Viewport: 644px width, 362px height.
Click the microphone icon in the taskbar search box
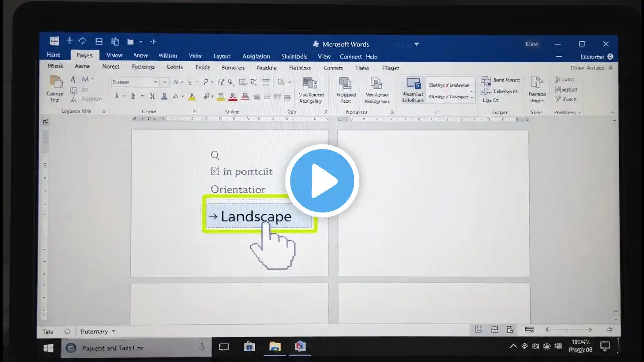(x=202, y=347)
